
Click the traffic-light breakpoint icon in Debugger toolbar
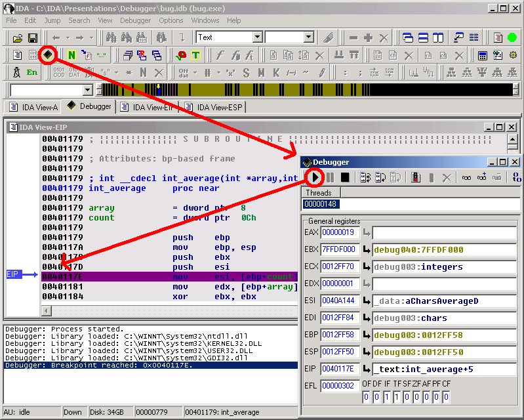[x=415, y=178]
